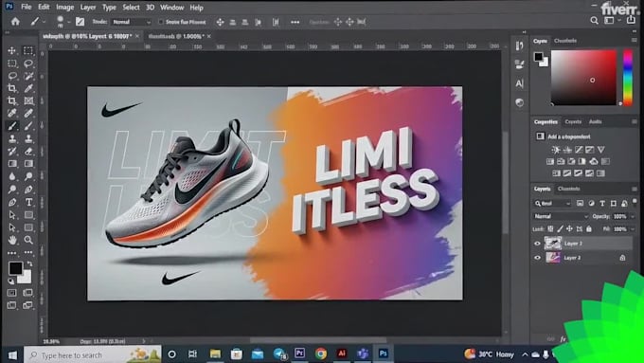This screenshot has width=644, height=363.
Task: Filter layers by type (T) in Layers panel
Action: click(x=602, y=203)
